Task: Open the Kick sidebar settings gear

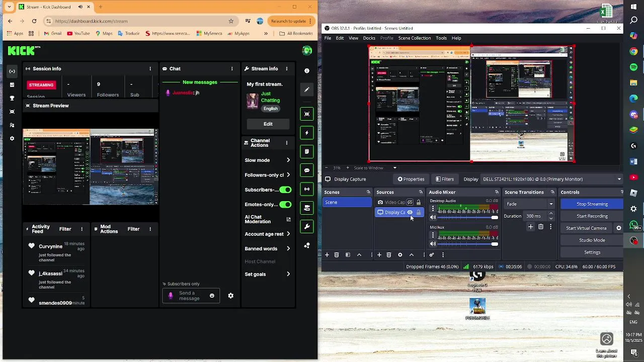Action: point(12,138)
